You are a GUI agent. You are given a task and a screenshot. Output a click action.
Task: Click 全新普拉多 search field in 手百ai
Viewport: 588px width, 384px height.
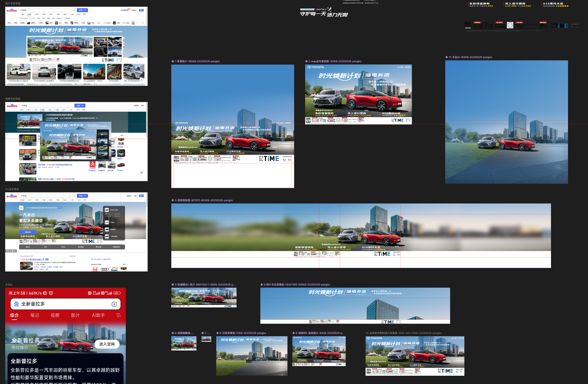click(65, 304)
